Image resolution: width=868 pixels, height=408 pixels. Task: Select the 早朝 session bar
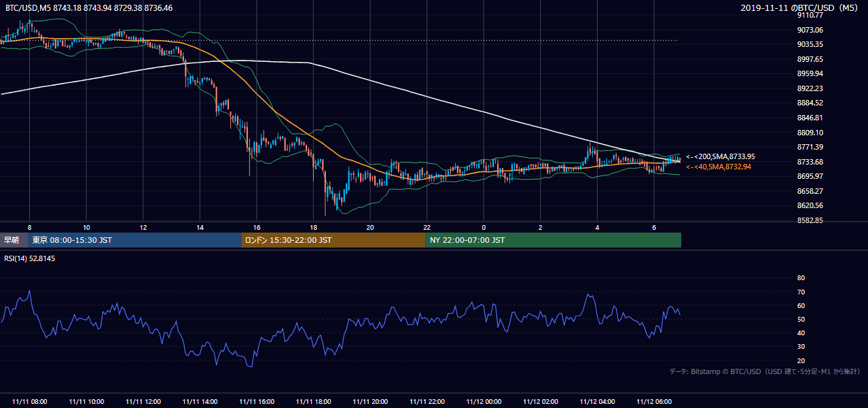pos(14,240)
